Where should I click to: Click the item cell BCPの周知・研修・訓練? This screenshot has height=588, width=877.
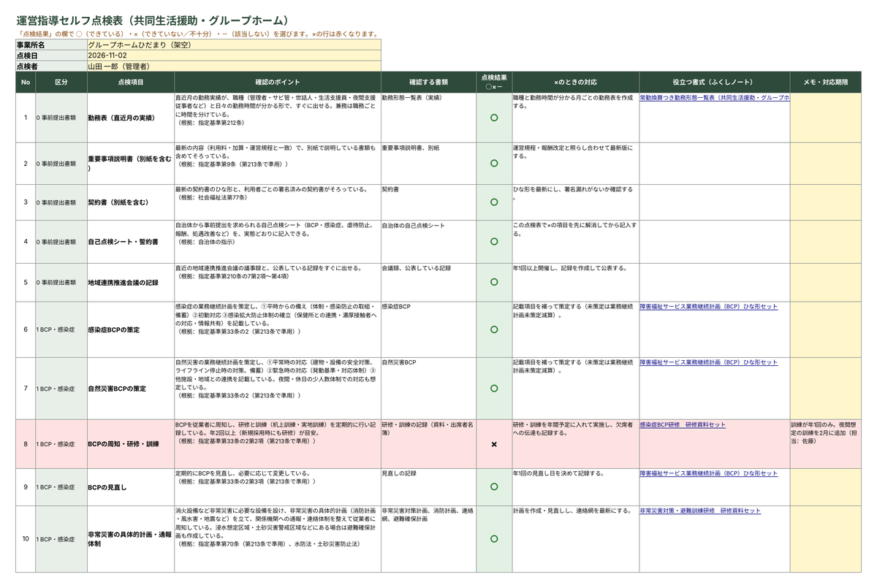tap(130, 443)
